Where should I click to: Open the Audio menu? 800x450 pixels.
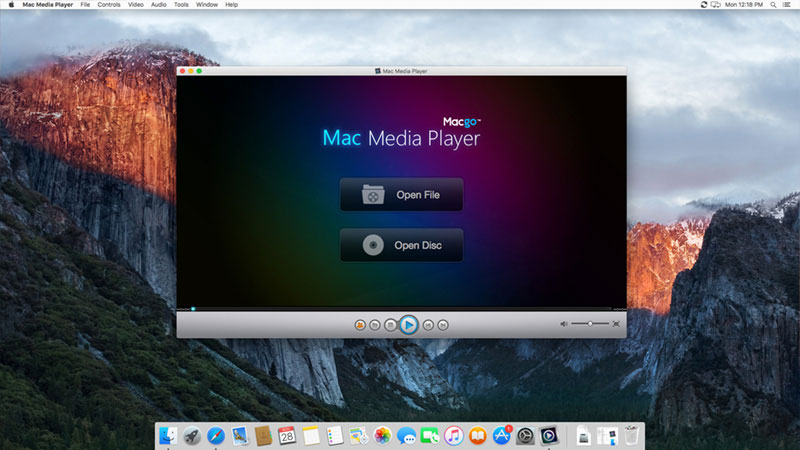pos(159,5)
